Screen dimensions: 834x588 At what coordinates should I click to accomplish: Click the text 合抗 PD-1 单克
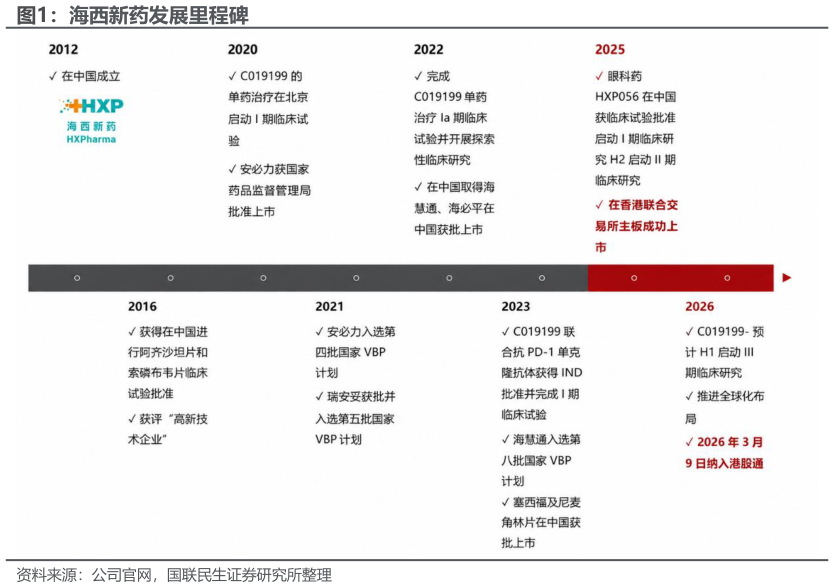point(540,352)
